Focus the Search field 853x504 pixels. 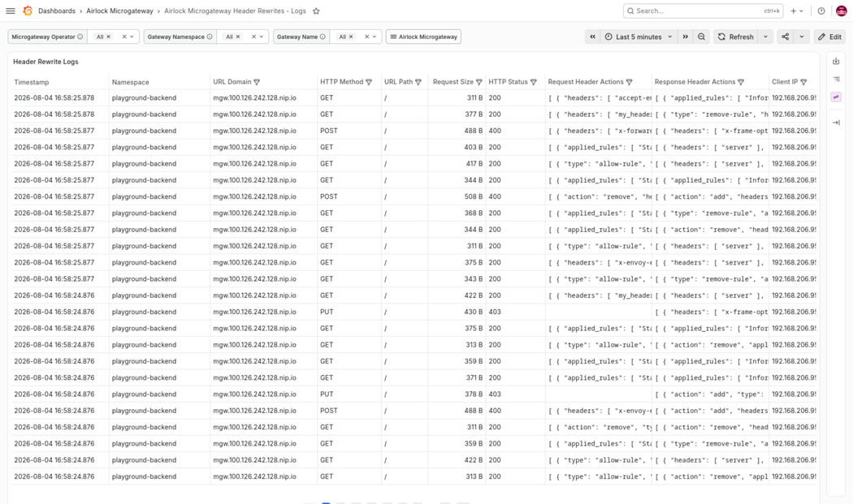pos(704,11)
